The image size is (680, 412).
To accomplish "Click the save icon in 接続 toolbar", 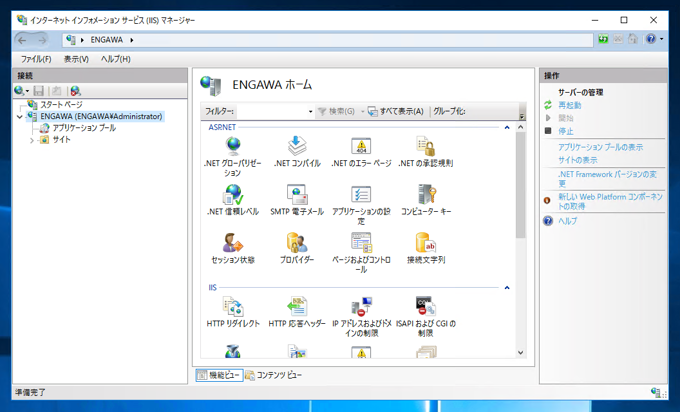I will tap(39, 91).
